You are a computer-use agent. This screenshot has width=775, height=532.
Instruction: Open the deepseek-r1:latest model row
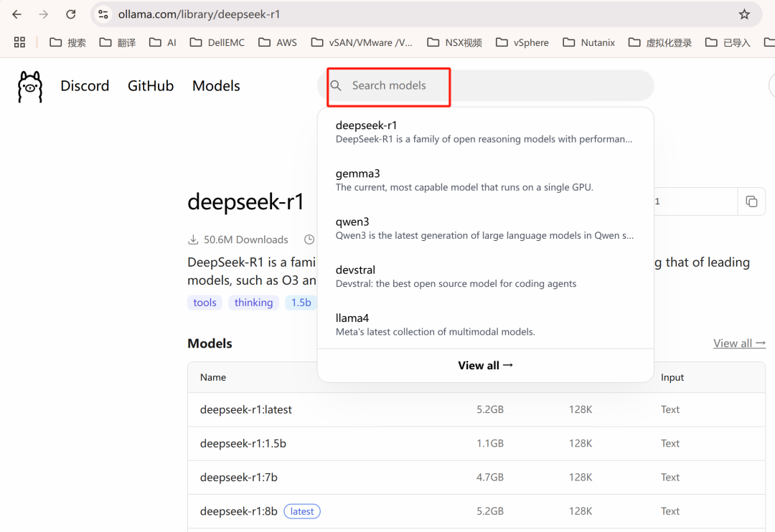pyautogui.click(x=476, y=409)
